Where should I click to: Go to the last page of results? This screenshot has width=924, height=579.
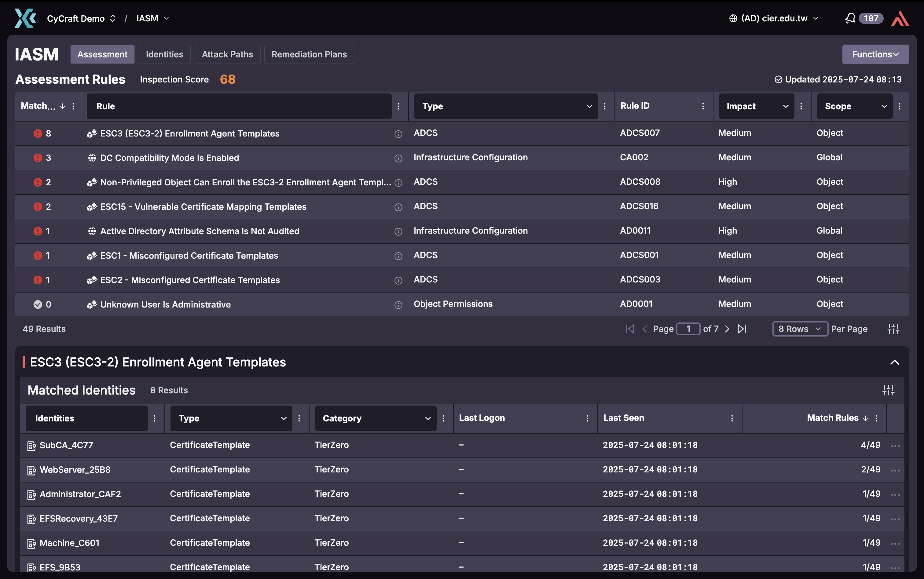[x=742, y=329]
